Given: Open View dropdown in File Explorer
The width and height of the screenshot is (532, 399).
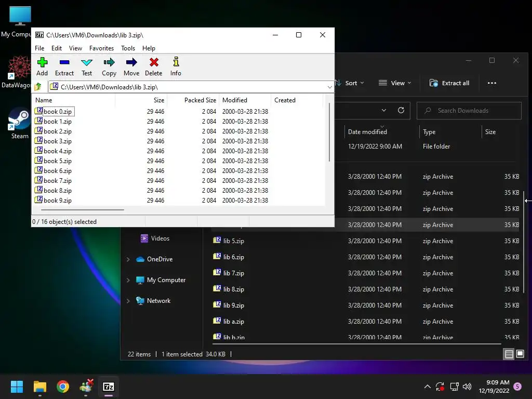Looking at the screenshot, I should point(395,83).
